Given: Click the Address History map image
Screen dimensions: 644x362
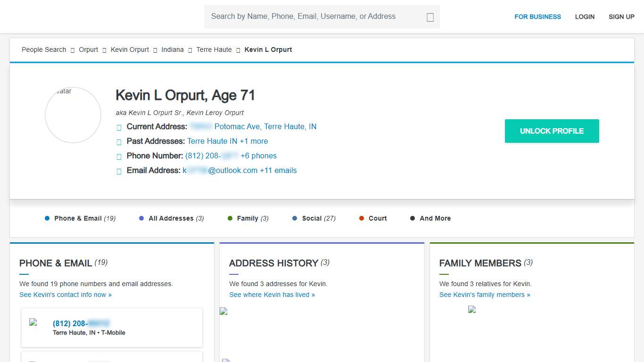Looking at the screenshot, I should (224, 311).
